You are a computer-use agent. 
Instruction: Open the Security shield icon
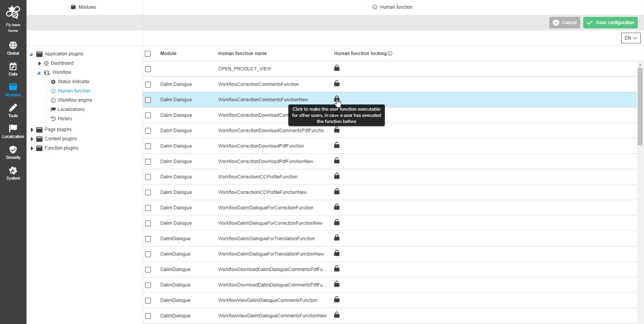click(x=13, y=150)
